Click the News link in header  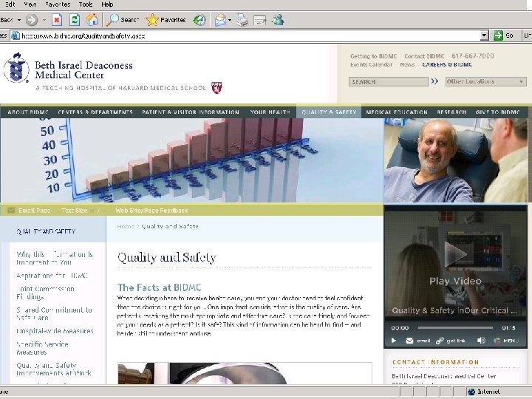click(x=407, y=64)
